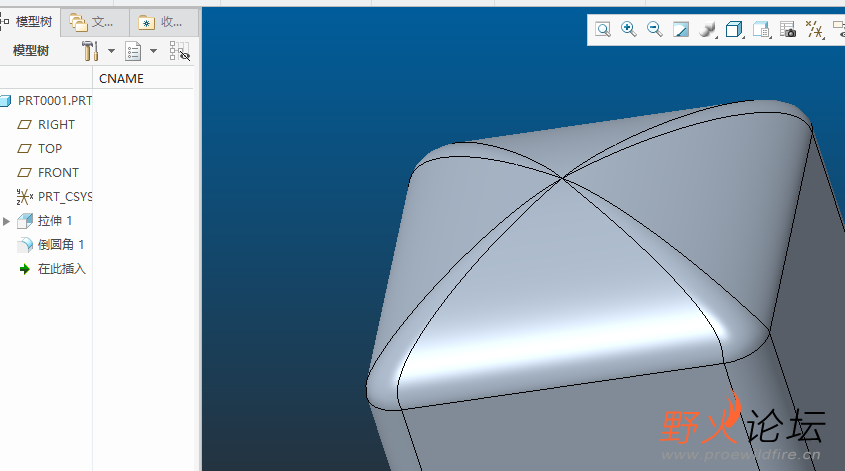Open the rendering options sphere-cube icon

coord(708,30)
